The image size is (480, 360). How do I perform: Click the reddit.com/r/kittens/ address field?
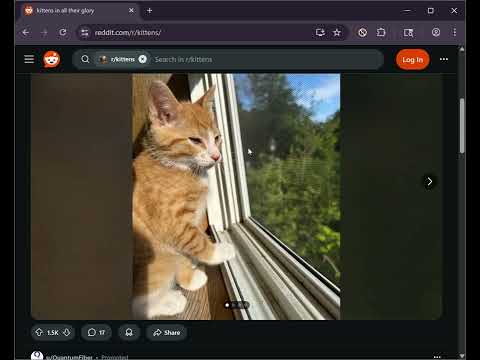[128, 32]
